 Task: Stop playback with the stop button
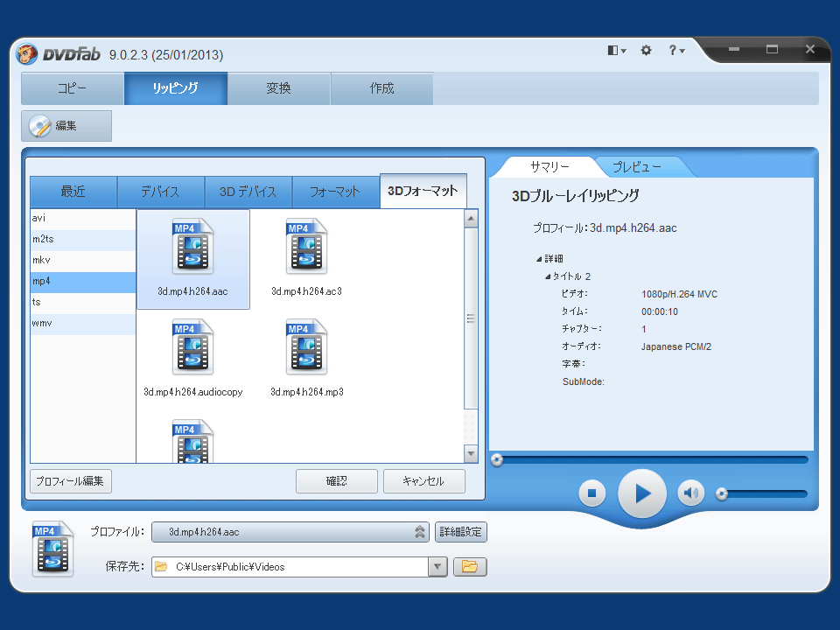click(592, 493)
